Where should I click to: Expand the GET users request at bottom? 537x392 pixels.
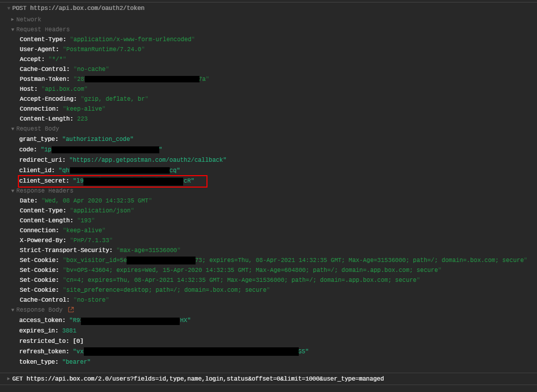coord(8,378)
